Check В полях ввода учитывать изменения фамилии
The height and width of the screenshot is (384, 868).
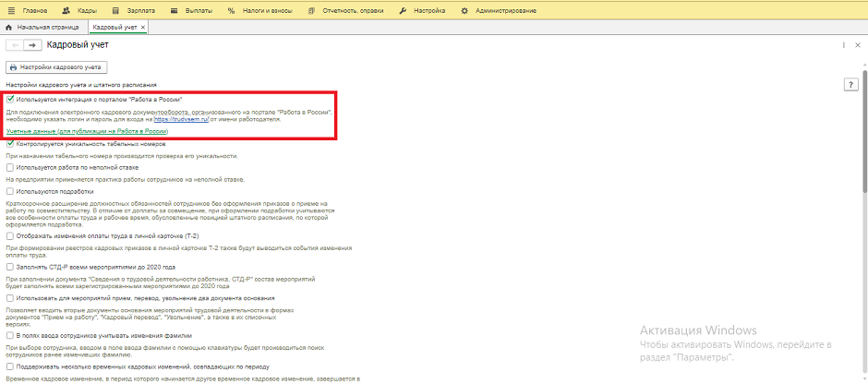coord(10,335)
